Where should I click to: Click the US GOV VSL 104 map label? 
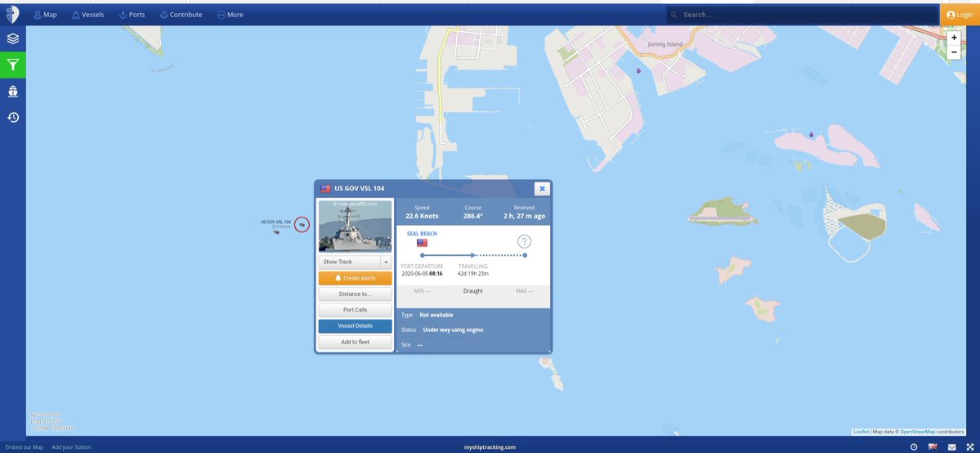275,222
